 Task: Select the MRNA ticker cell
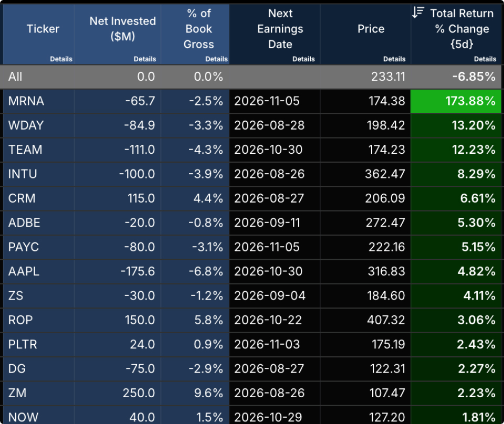(39, 101)
